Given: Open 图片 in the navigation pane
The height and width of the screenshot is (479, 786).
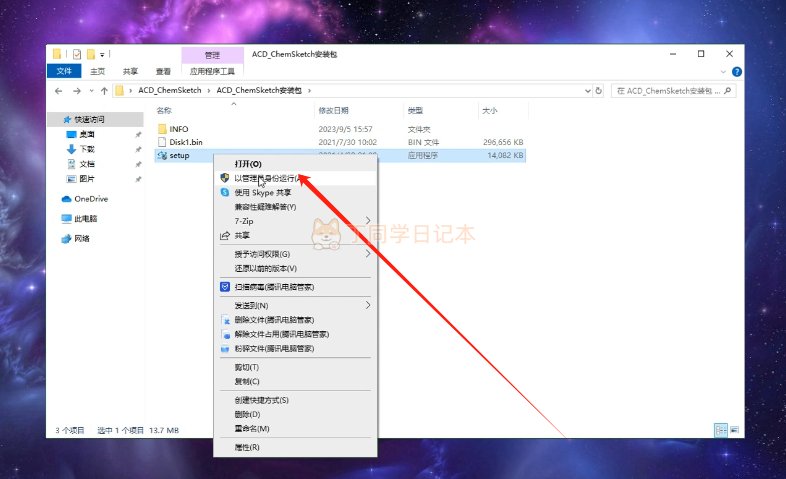Looking at the screenshot, I should [x=87, y=178].
